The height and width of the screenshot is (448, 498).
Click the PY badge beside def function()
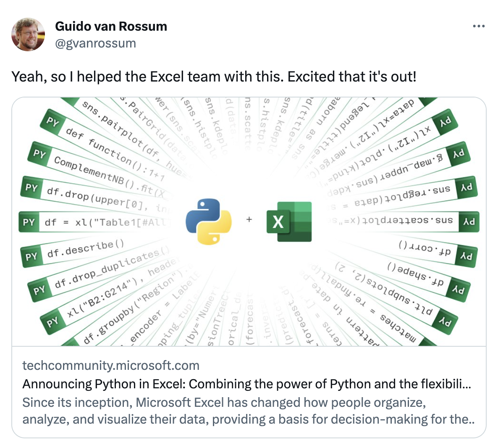coord(53,122)
